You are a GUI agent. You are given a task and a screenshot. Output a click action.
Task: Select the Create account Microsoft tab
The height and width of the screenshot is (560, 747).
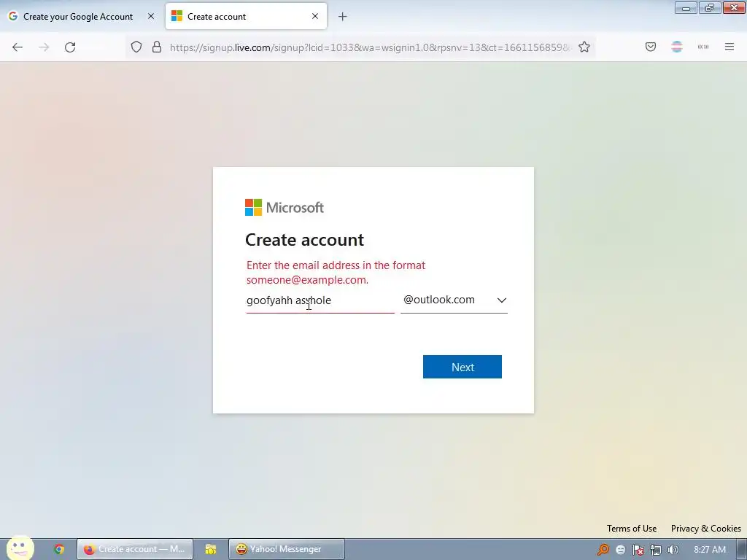click(247, 16)
